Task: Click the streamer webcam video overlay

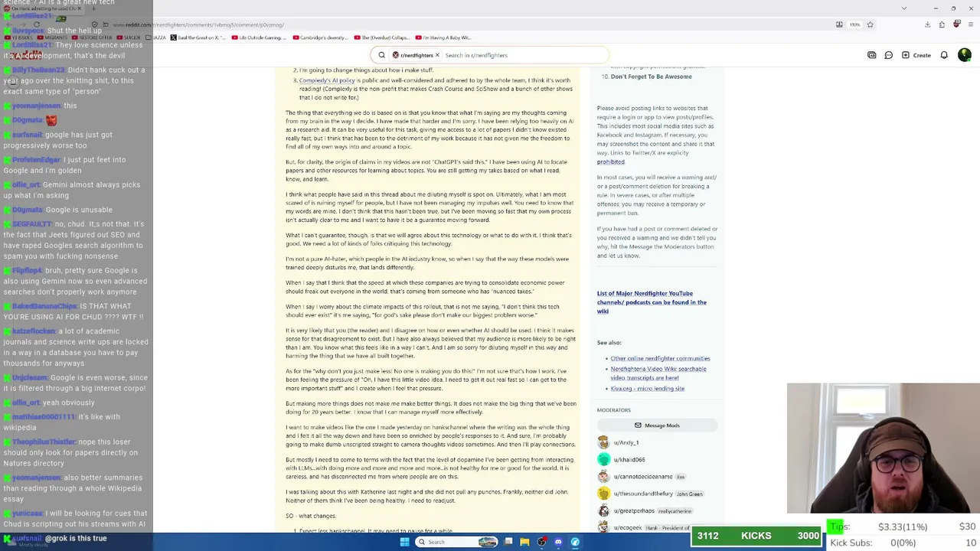Action: coord(883,448)
